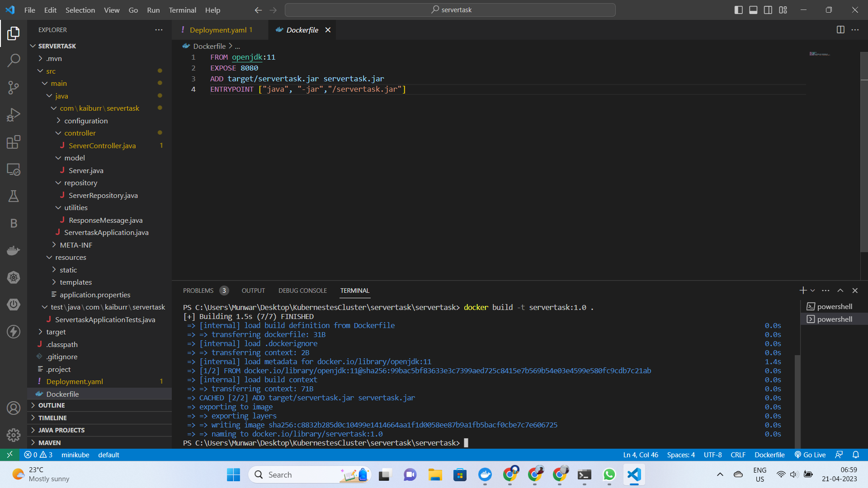Click Go Live in the status bar

810,455
